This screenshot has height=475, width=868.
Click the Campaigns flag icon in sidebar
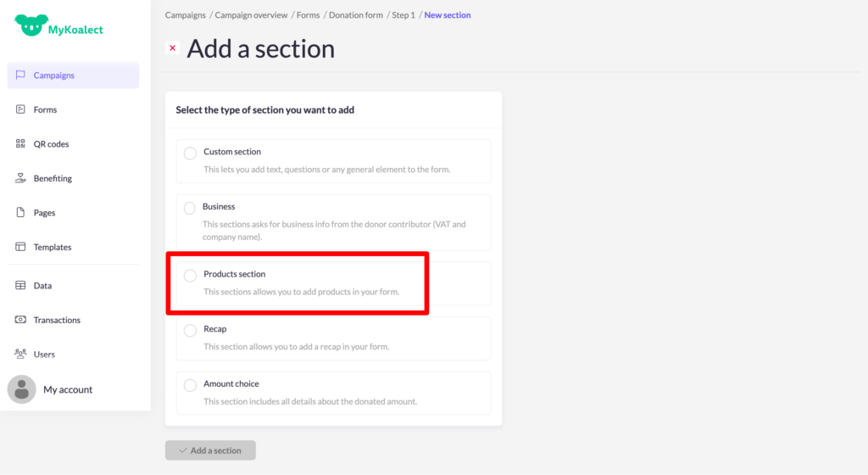coord(20,75)
